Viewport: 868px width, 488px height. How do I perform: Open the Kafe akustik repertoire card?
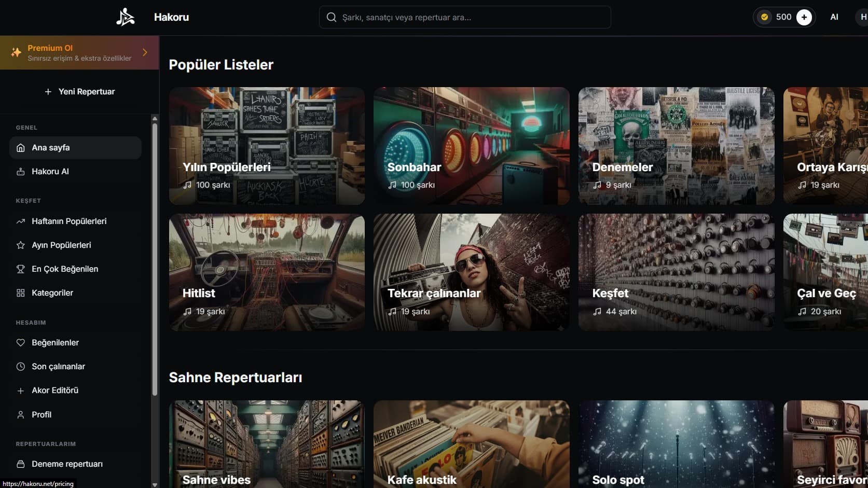click(x=472, y=444)
